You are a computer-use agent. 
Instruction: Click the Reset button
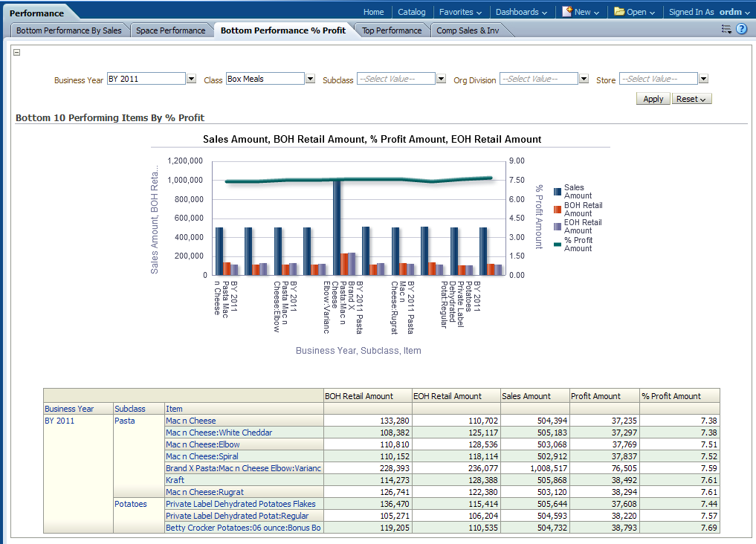(691, 99)
